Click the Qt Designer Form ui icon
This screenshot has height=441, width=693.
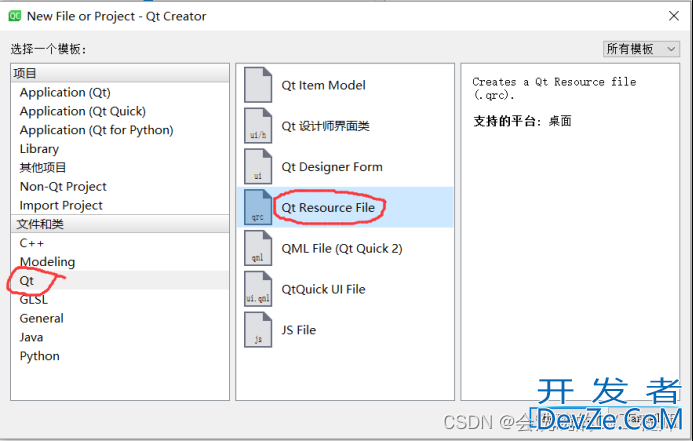click(258, 167)
